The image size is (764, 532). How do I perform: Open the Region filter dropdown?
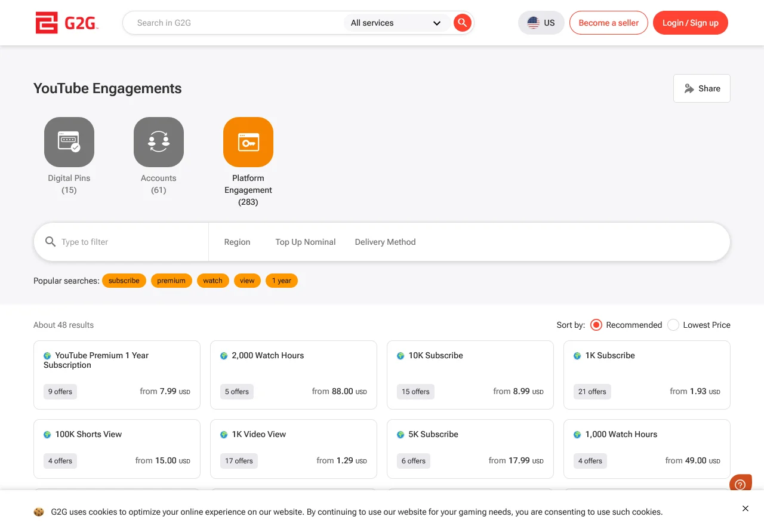[x=237, y=242]
